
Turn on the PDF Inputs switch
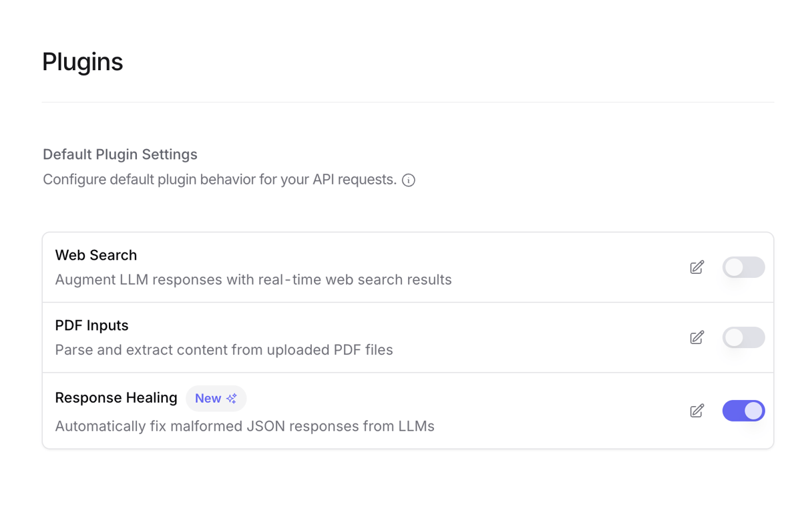743,337
